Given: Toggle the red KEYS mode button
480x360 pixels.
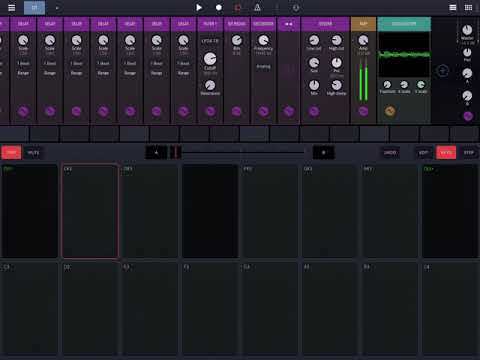Looking at the screenshot, I should pyautogui.click(x=446, y=152).
